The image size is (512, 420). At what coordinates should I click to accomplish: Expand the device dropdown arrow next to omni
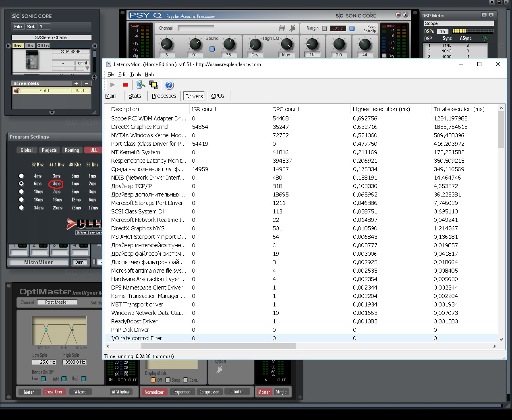pos(87,68)
